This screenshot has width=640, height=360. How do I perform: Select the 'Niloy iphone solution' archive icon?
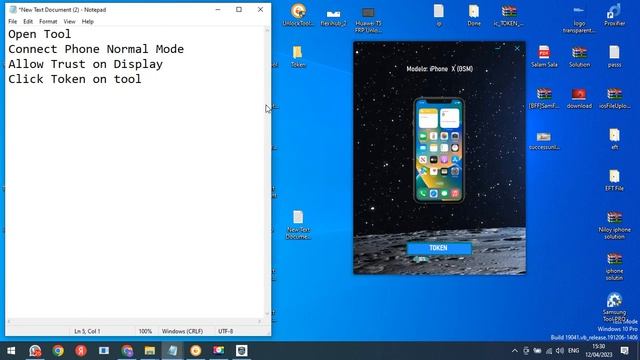614,225
